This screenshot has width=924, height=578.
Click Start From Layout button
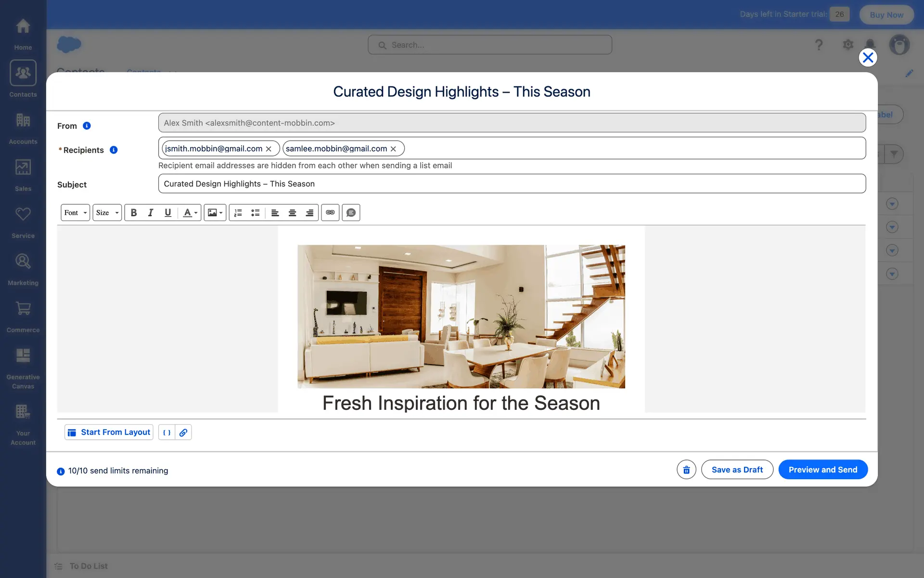coord(109,433)
